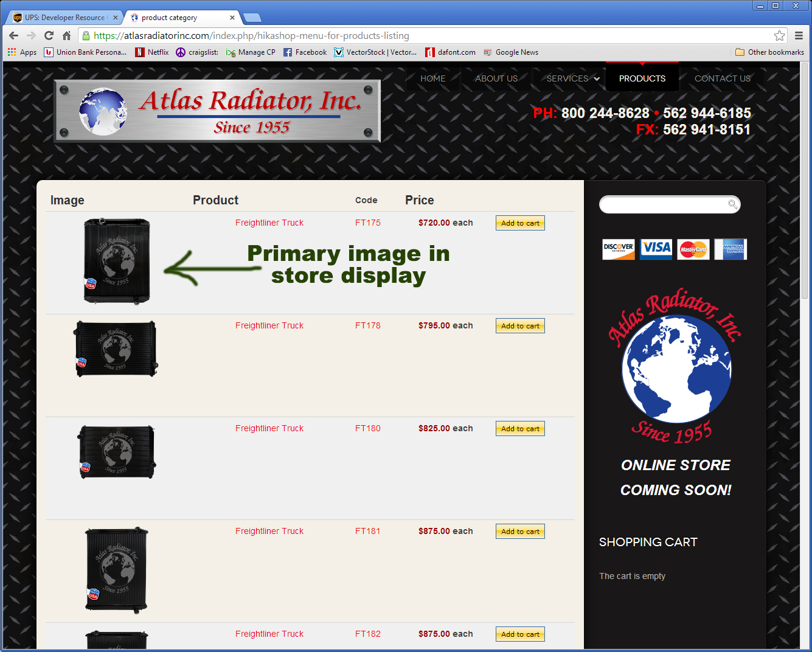Go to the browser home icon
The height and width of the screenshot is (652, 812).
point(66,35)
